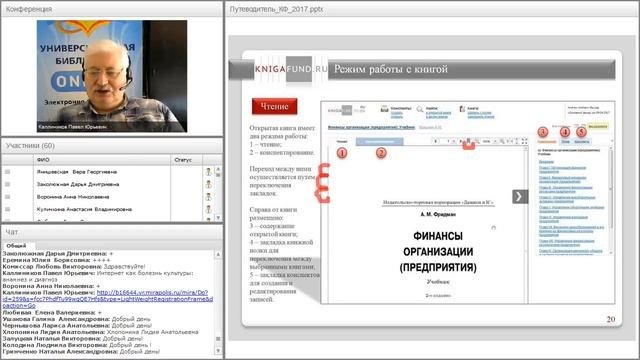Screen dimensions: 640x360
Task: Click chat message from Любивая Елена Валериевна
Action: (x=52, y=312)
